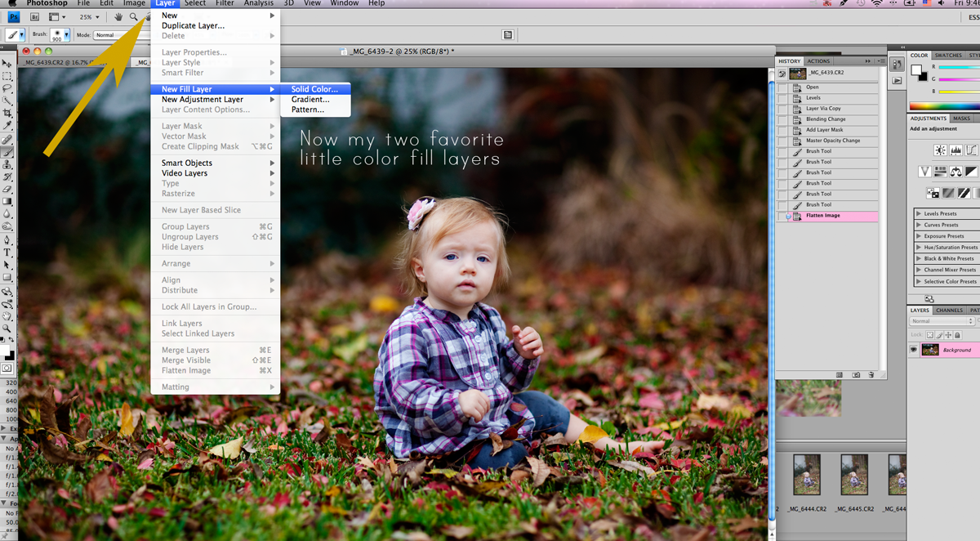The height and width of the screenshot is (541, 980).
Task: Select the Move tool in toolbox
Action: pyautogui.click(x=7, y=64)
